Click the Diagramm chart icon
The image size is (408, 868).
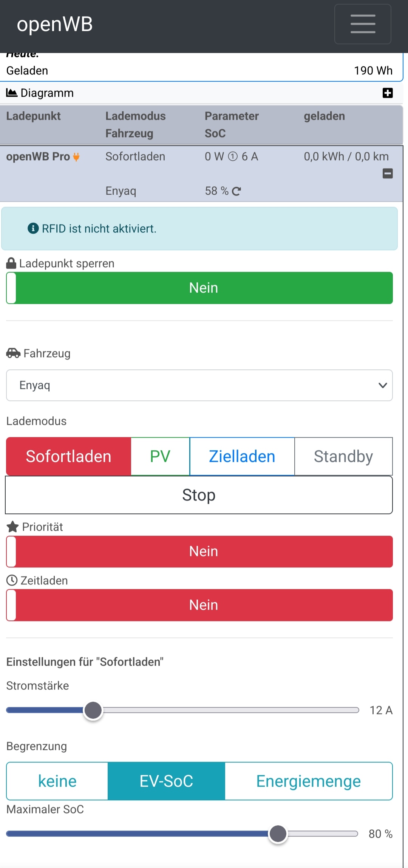tap(12, 93)
